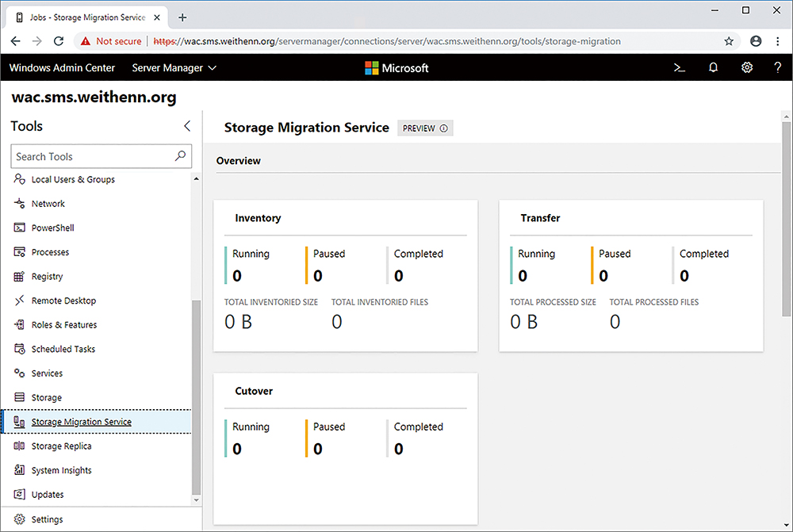Click the Inventory card heading
The height and width of the screenshot is (532, 793).
pyautogui.click(x=258, y=218)
